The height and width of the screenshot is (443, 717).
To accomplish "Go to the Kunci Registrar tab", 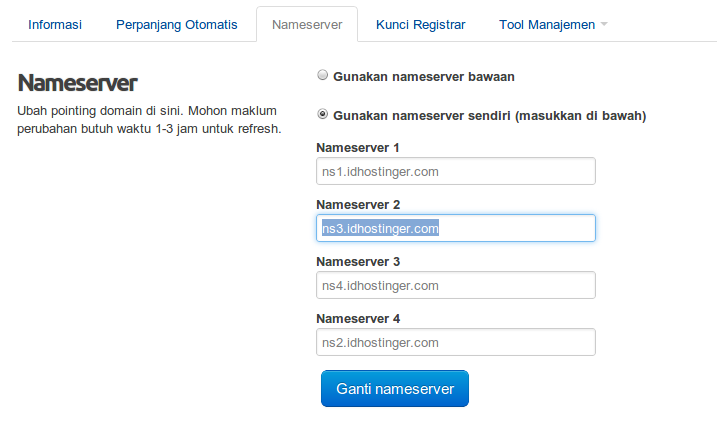I will coord(420,25).
